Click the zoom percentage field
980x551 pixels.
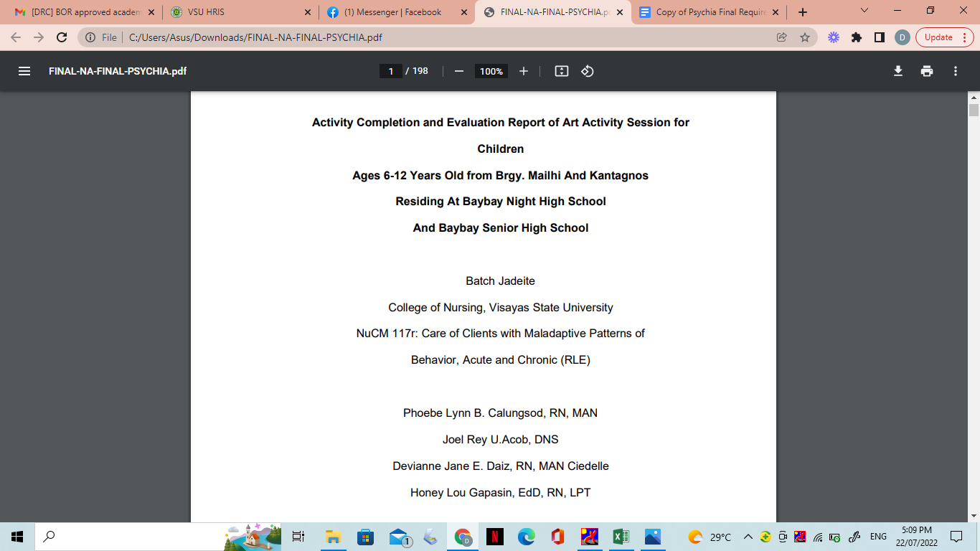click(x=491, y=71)
